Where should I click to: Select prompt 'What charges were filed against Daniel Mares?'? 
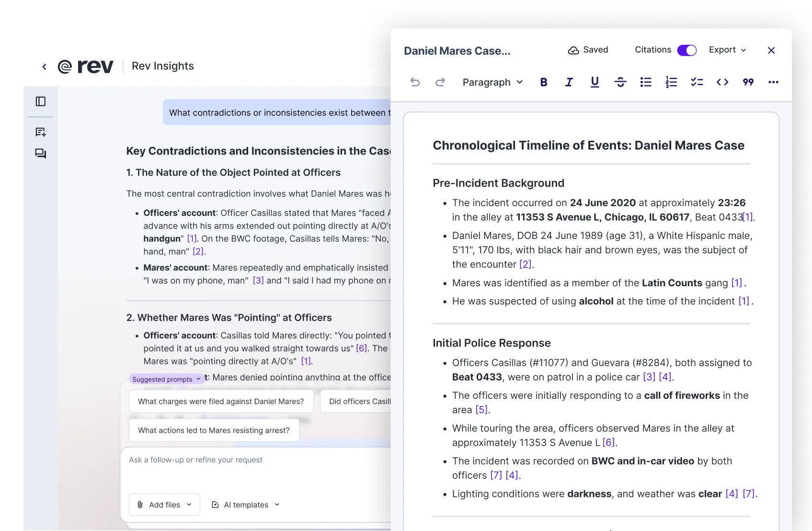221,401
